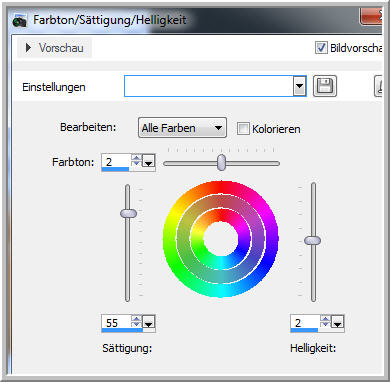Increase Helligkeit value with up arrow

[325, 319]
